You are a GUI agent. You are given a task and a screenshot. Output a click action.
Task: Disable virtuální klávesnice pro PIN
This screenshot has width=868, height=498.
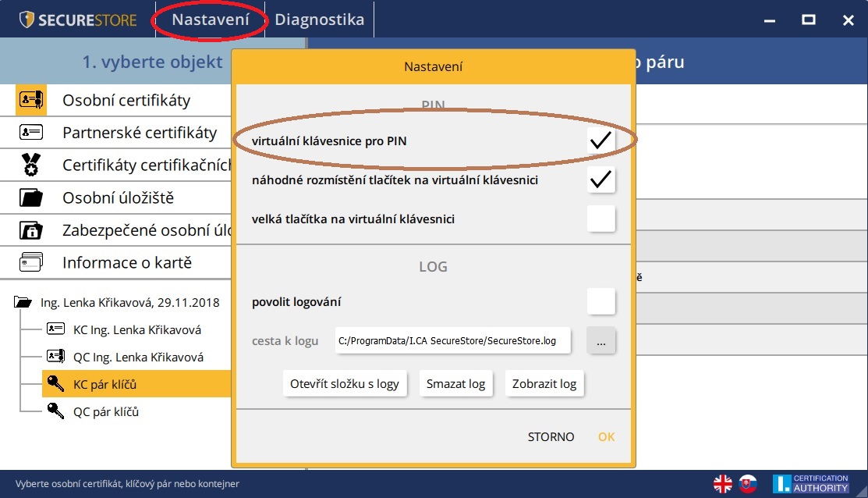coord(601,140)
